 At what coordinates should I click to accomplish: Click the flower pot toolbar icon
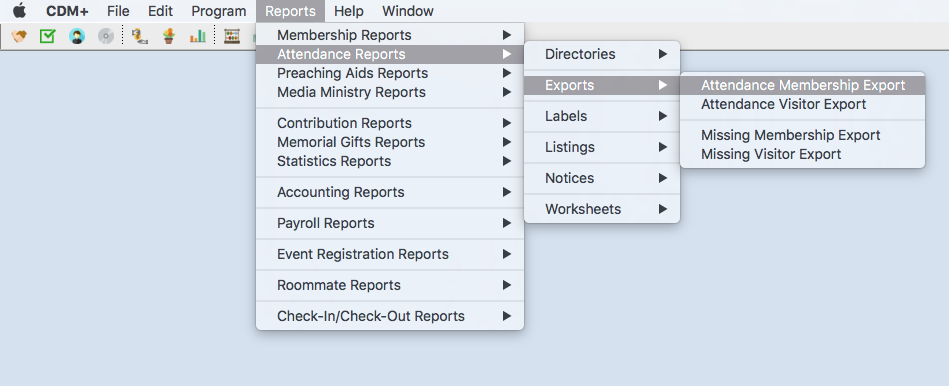(x=169, y=37)
